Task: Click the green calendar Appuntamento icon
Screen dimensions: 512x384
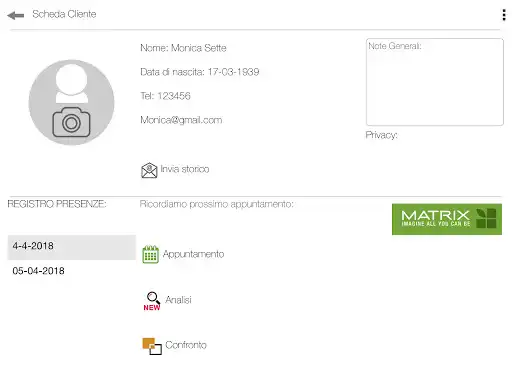Action: [150, 254]
